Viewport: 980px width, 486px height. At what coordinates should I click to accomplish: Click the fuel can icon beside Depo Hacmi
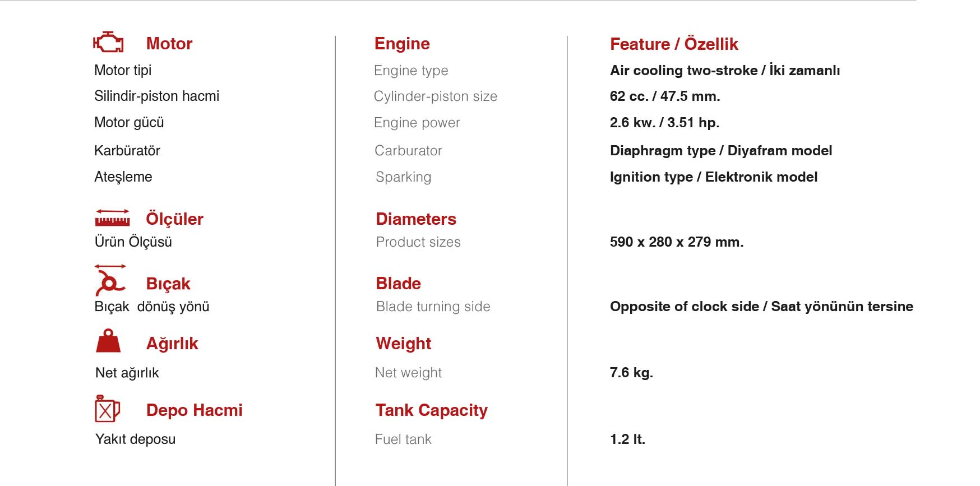click(108, 409)
